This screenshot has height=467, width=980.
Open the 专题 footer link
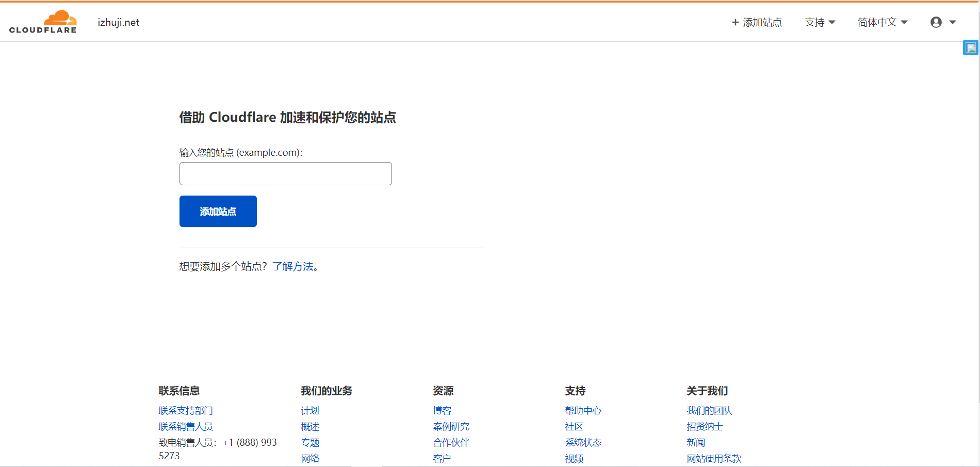point(310,443)
